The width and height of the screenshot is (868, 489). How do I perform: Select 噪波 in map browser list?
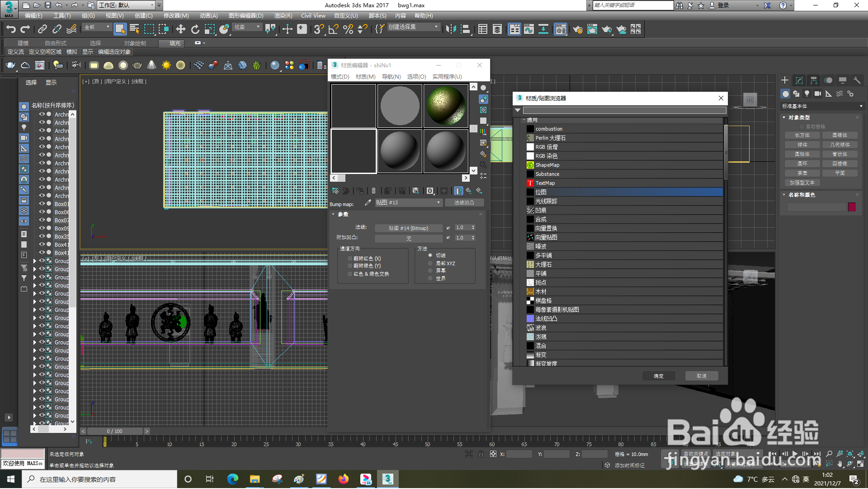pyautogui.click(x=624, y=247)
